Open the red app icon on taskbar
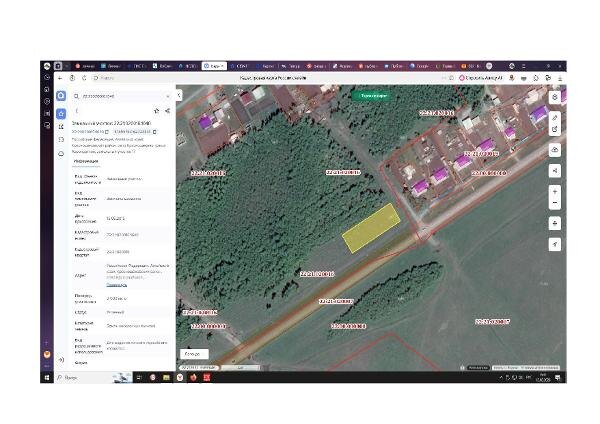Image resolution: width=600 pixels, height=424 pixels. pyautogui.click(x=207, y=378)
